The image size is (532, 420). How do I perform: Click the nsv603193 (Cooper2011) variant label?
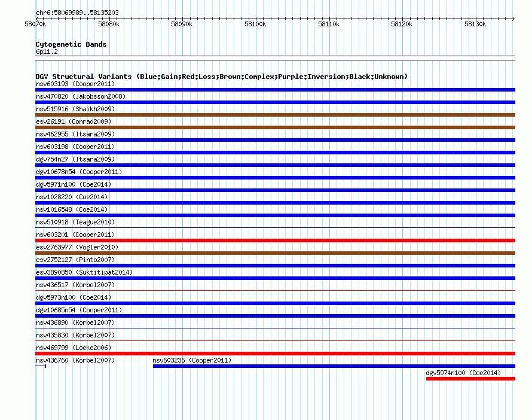tap(75, 84)
